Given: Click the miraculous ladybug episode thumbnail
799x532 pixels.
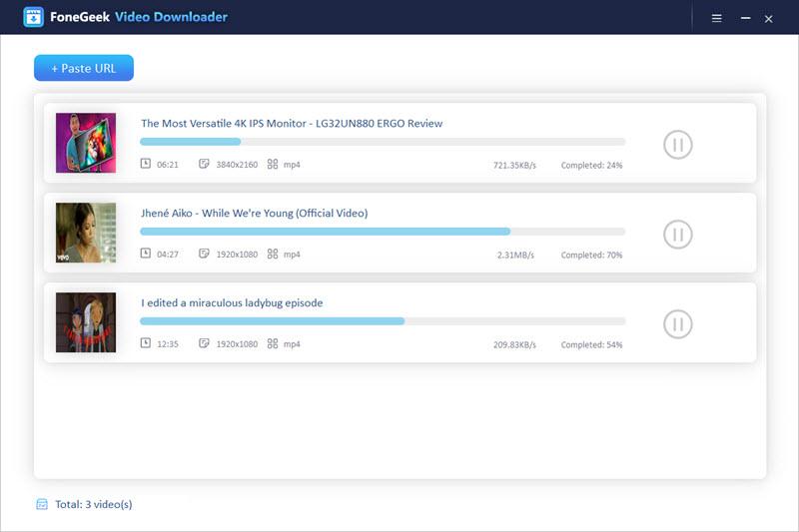Looking at the screenshot, I should (x=86, y=322).
